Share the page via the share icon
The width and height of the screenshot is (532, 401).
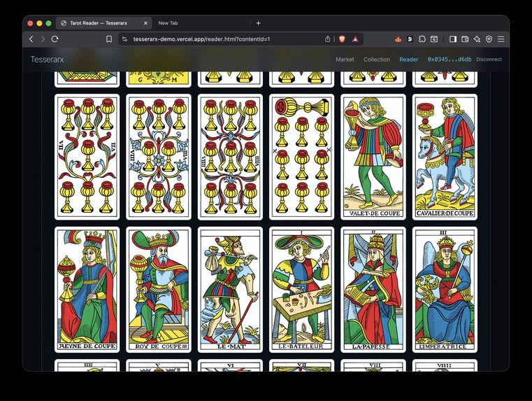pyautogui.click(x=327, y=39)
